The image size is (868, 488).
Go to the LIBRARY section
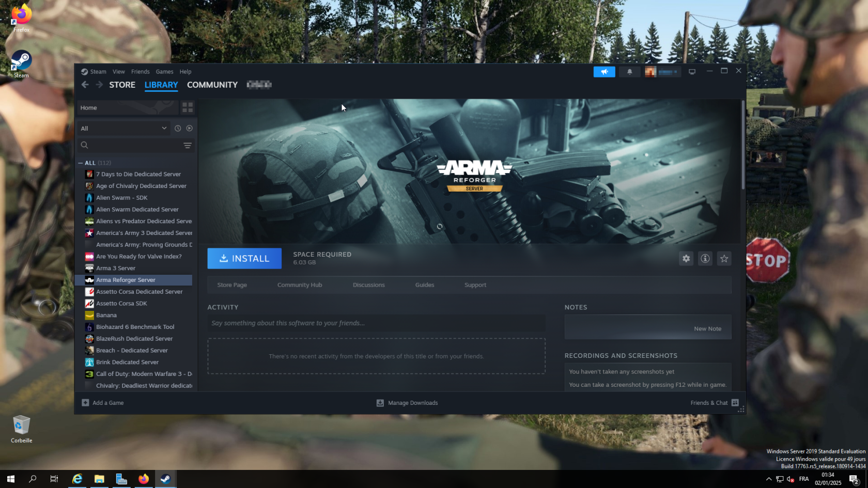161,85
